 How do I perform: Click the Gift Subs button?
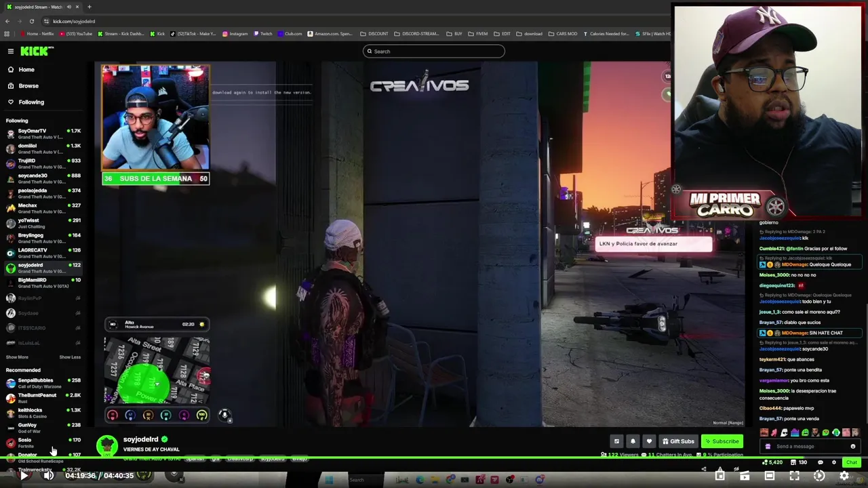678,441
